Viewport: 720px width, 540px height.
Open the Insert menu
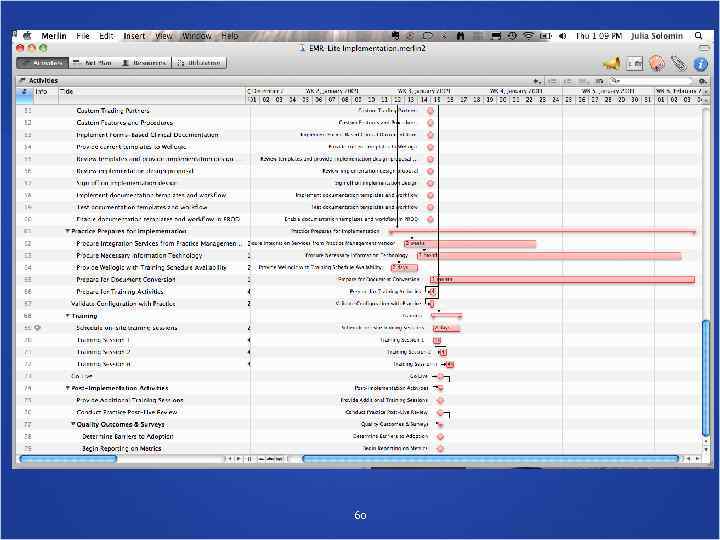click(x=134, y=36)
